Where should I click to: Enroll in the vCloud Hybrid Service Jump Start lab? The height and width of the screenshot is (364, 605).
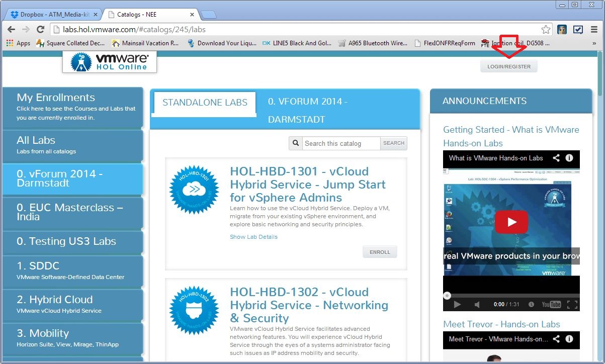(380, 251)
